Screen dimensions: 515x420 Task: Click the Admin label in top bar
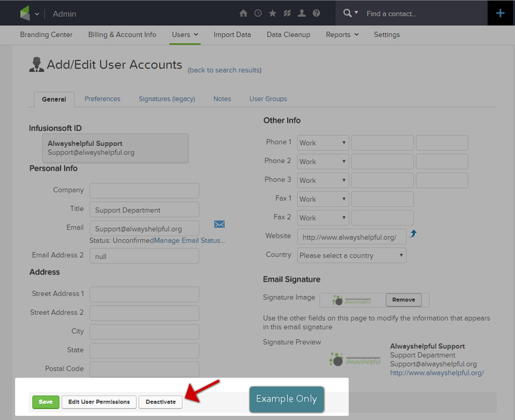click(64, 14)
